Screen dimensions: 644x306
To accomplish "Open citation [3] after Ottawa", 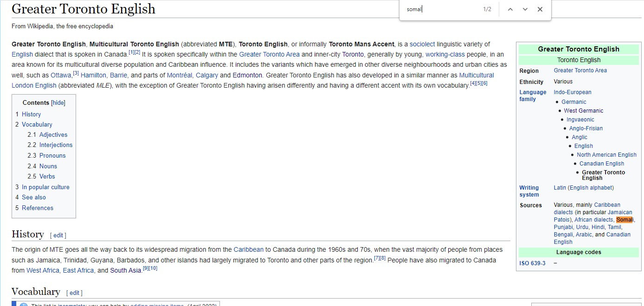I will (x=76, y=73).
